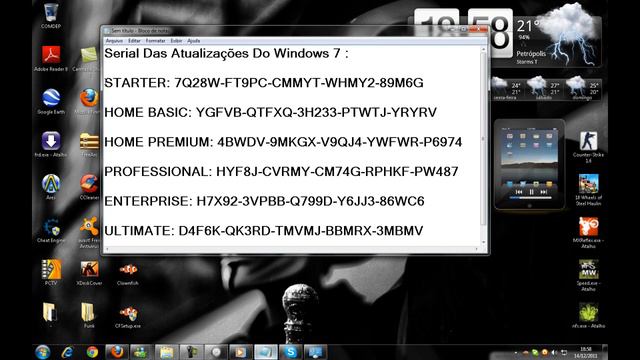Screen dimensions: 640x360
Task: Open the Windows Start menu orb
Action: [42, 352]
